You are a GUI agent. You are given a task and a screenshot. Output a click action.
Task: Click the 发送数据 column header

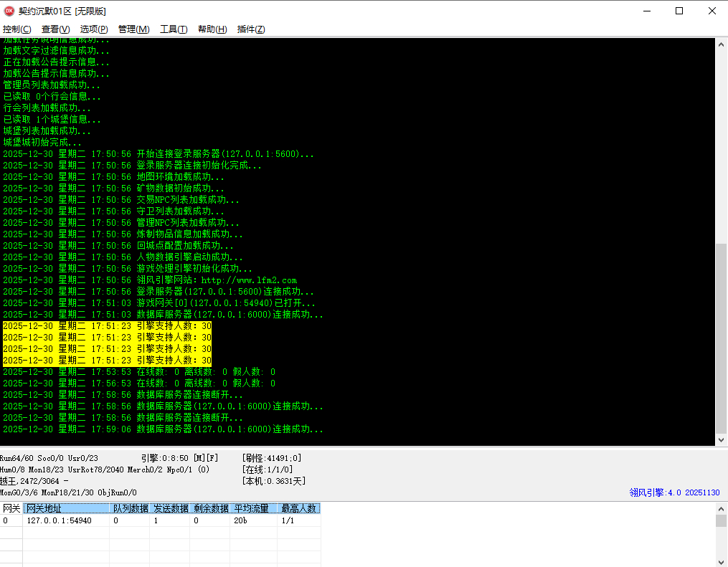[170, 508]
